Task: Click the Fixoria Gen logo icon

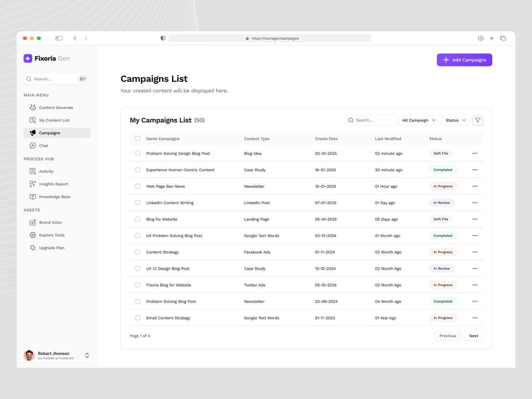Action: (28, 59)
